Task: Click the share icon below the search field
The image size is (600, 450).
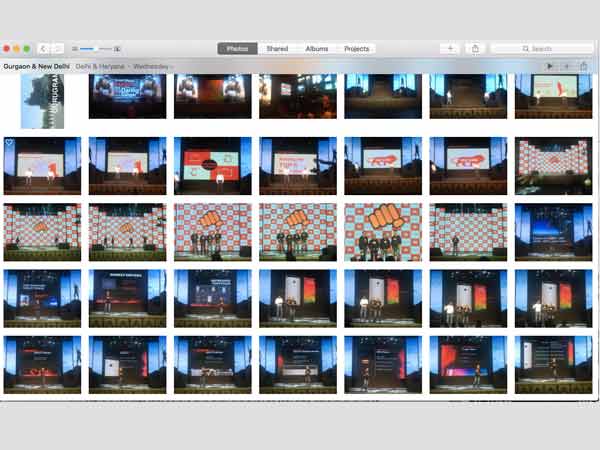Action: click(x=583, y=66)
